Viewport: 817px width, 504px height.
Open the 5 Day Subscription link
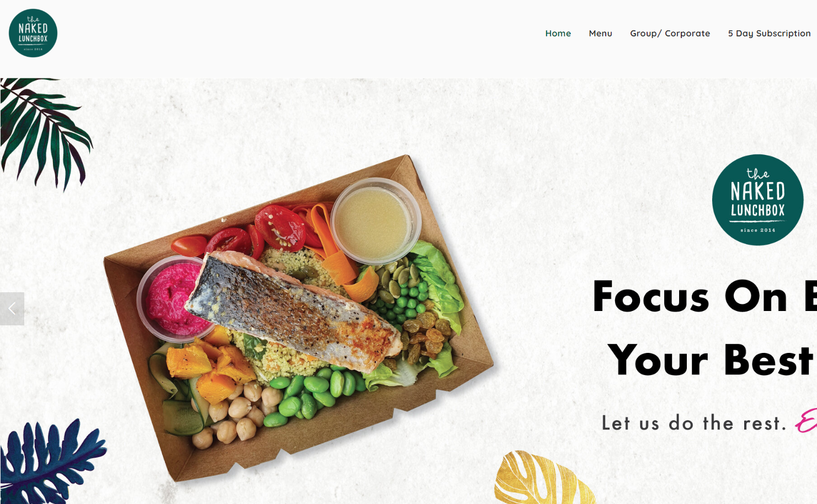coord(769,33)
